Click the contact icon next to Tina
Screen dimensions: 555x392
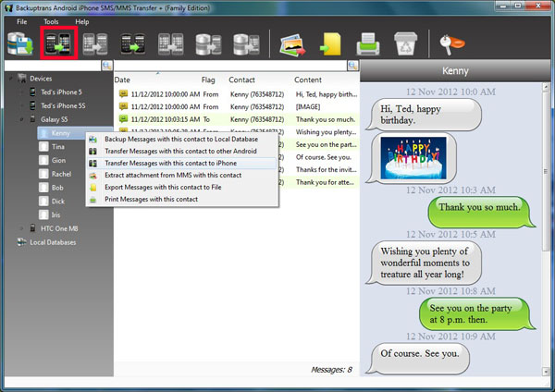[x=43, y=146]
